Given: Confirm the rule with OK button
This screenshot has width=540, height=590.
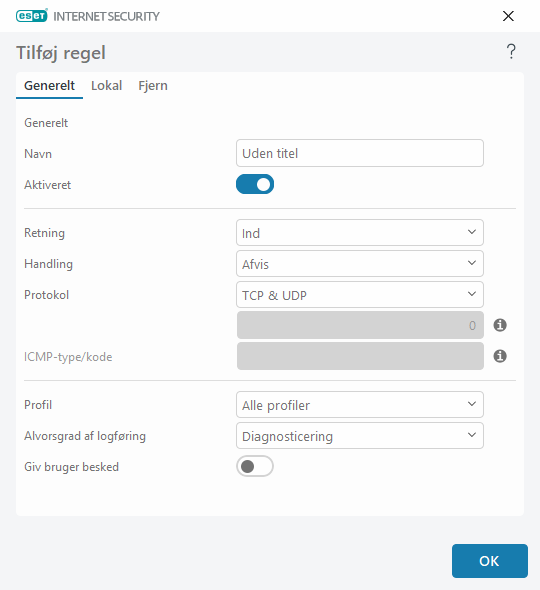Looking at the screenshot, I should (490, 561).
